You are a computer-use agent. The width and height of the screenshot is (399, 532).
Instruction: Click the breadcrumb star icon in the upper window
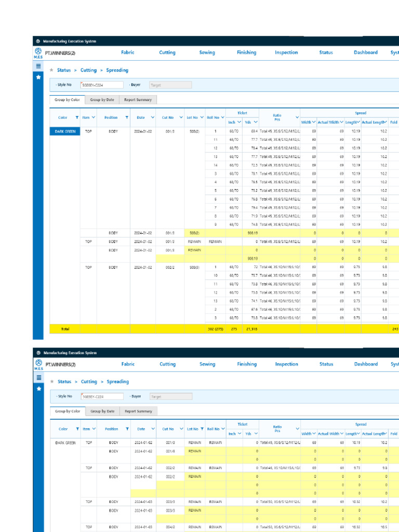[51, 70]
